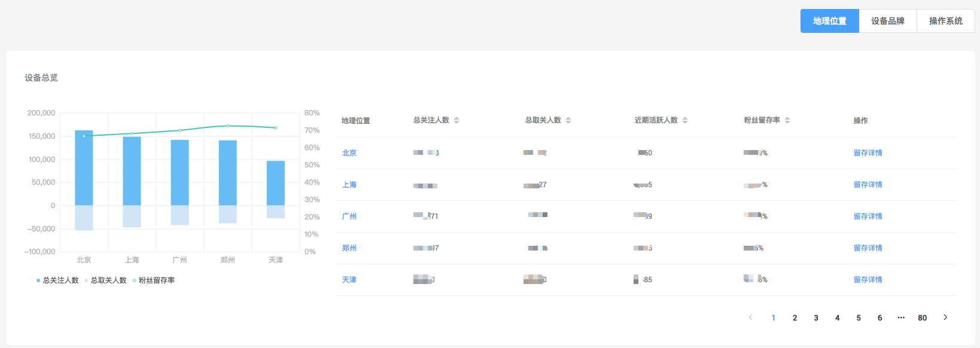980x348 pixels.
Task: Click the 粉丝留存率 sort icon
Action: pyautogui.click(x=787, y=120)
